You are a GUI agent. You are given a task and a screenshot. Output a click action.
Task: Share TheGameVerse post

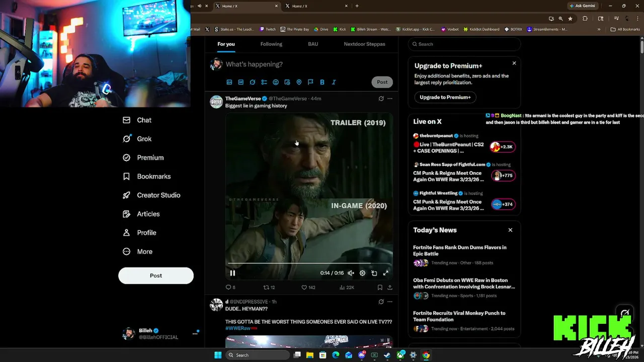click(x=390, y=288)
